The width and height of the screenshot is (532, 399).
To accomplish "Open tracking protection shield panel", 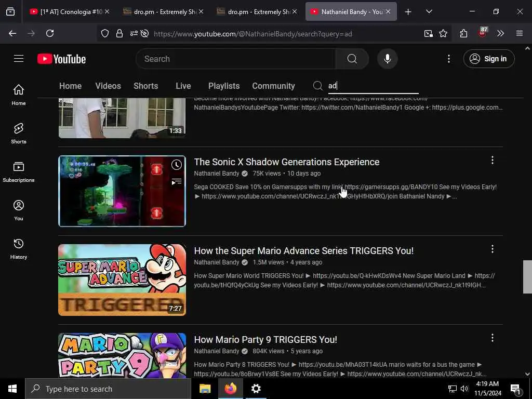I will click(105, 34).
